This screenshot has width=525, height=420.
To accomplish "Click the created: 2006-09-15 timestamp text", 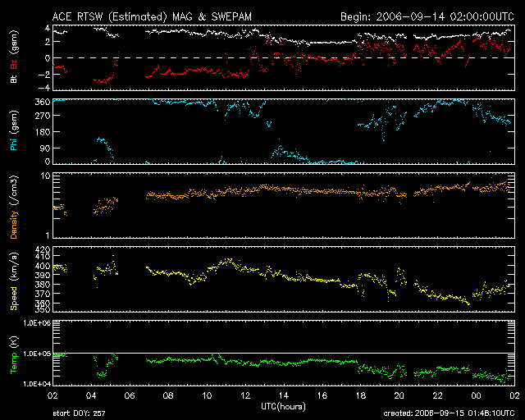I will [x=449, y=413].
